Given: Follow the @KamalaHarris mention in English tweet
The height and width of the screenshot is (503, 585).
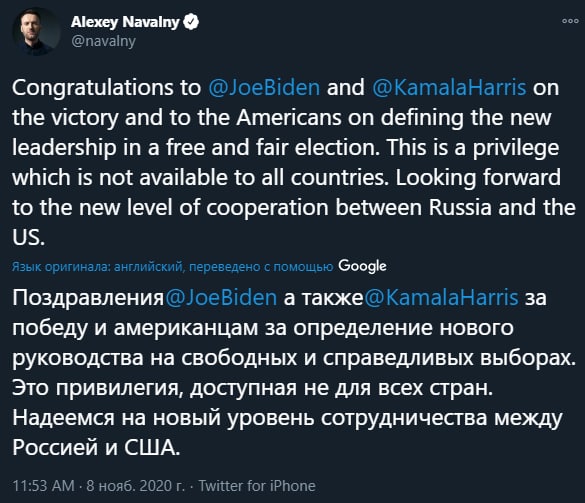Looking at the screenshot, I should (449, 88).
